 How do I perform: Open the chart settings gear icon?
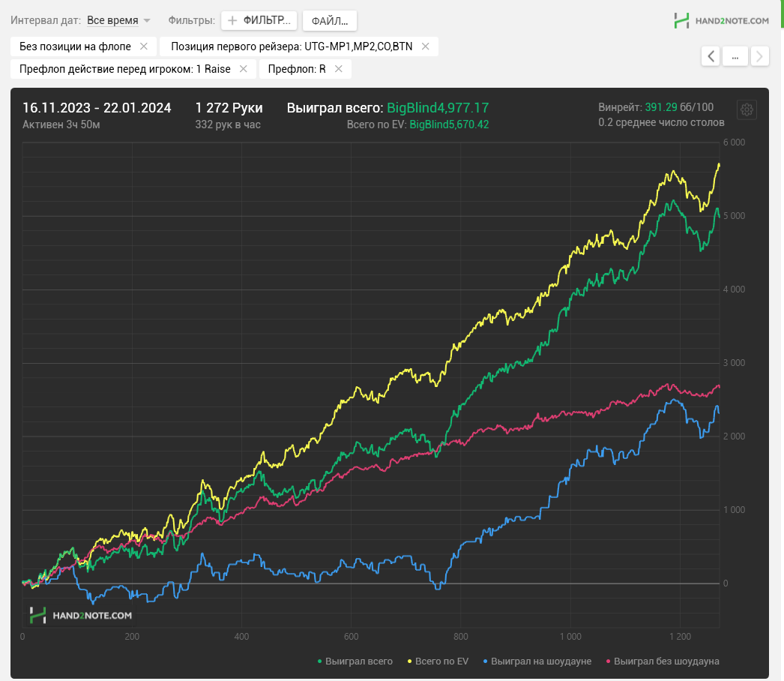pos(747,109)
